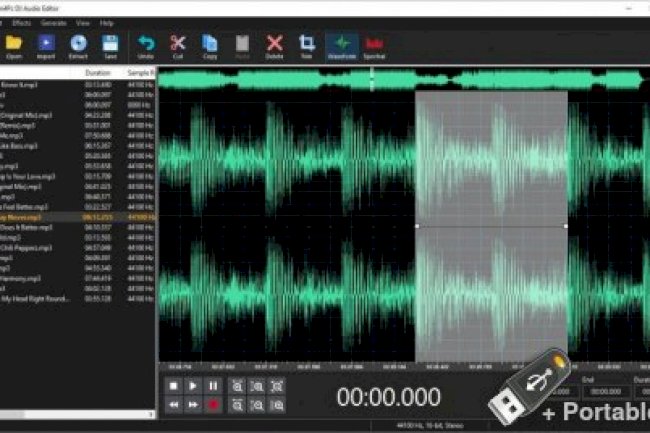The height and width of the screenshot is (433, 650).
Task: Click the Import file icon
Action: (x=46, y=46)
